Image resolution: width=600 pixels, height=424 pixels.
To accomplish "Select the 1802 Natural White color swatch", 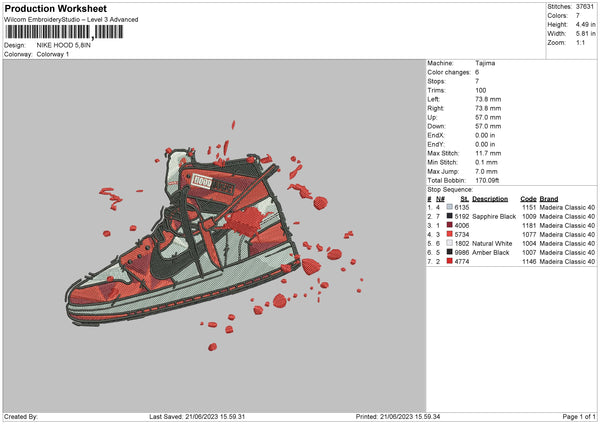I will (449, 243).
